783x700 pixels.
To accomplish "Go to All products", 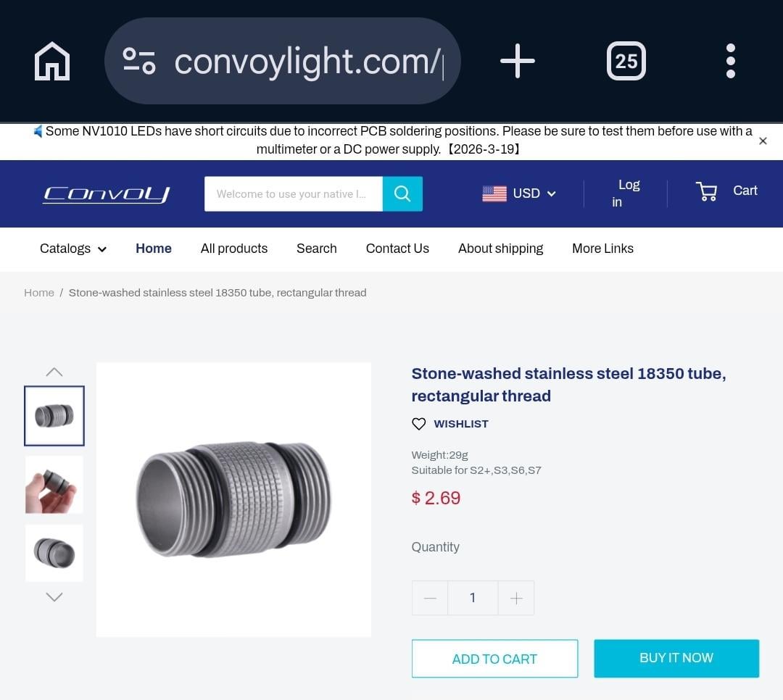I will [x=234, y=249].
